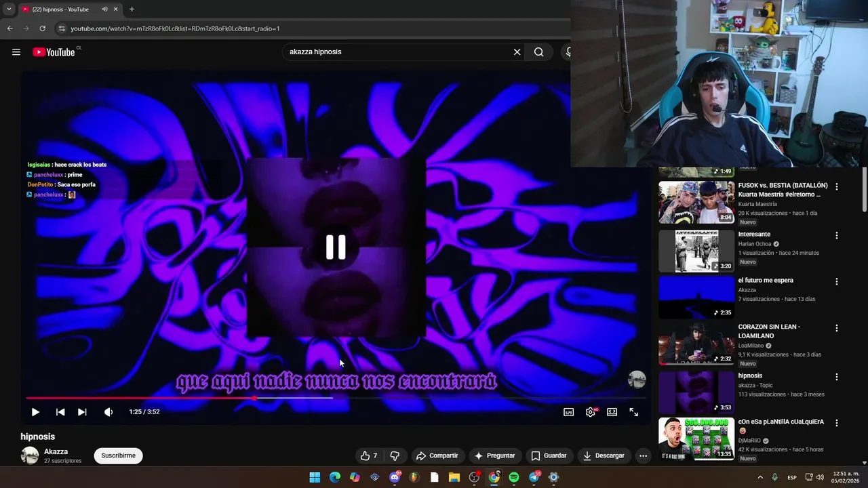
Task: Open Microsoft Edge from the taskbar
Action: (x=334, y=477)
